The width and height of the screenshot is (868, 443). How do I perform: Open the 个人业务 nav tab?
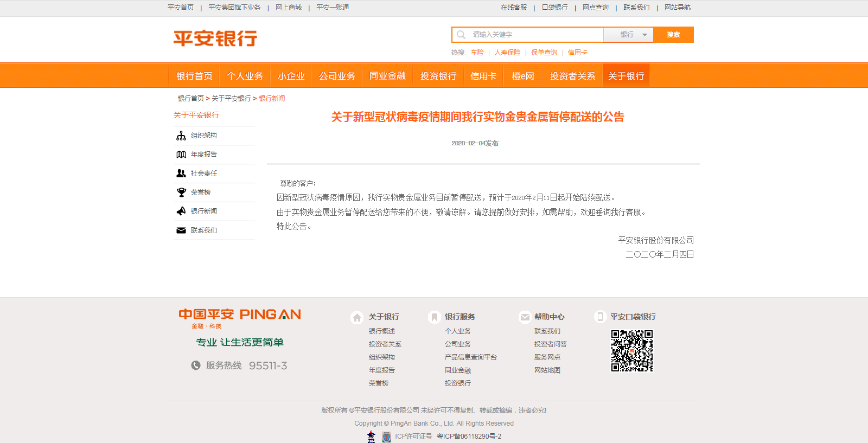pyautogui.click(x=245, y=76)
